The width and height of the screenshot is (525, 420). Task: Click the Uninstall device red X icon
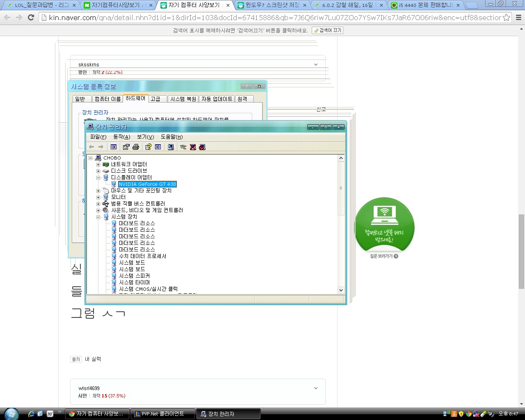(x=193, y=147)
